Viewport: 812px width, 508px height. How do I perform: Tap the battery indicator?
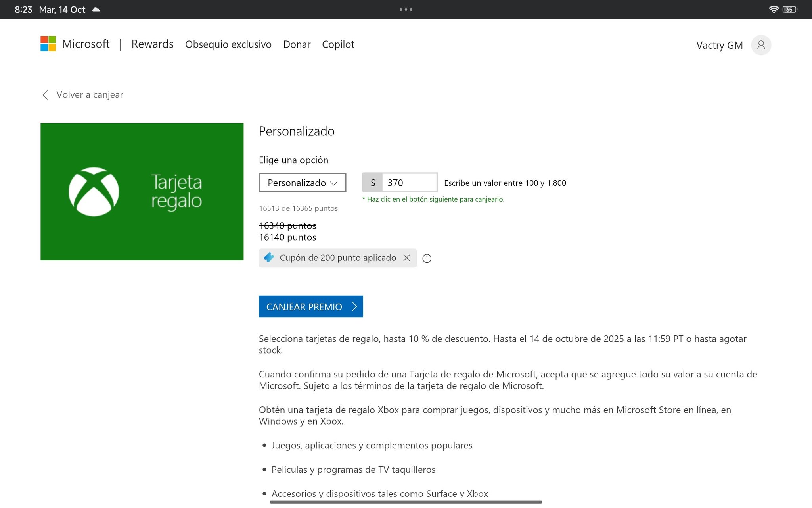[790, 10]
